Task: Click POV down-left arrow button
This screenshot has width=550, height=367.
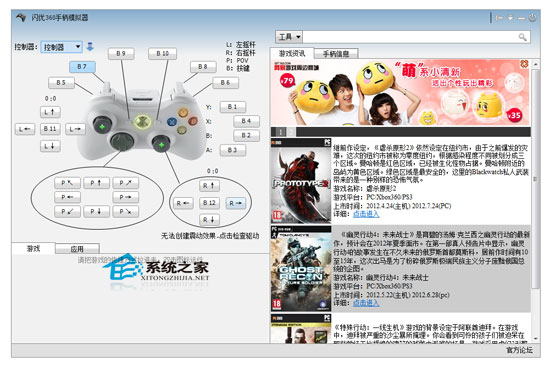Action: pyautogui.click(x=67, y=212)
